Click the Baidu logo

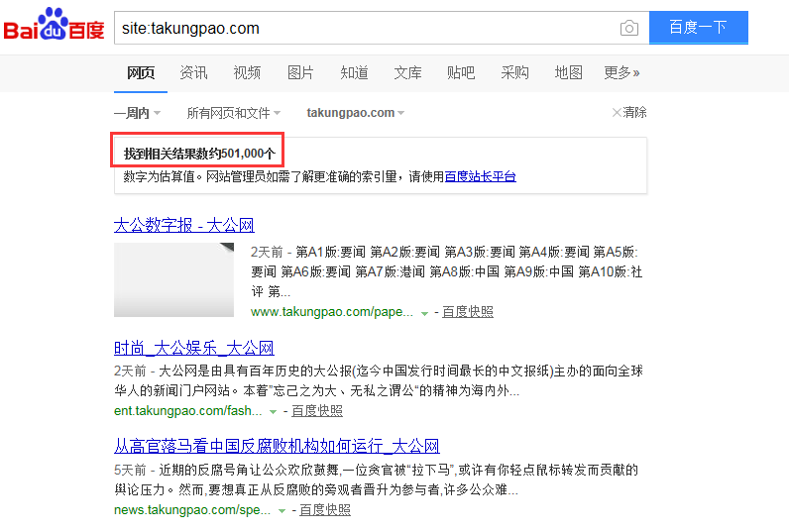coord(54,24)
